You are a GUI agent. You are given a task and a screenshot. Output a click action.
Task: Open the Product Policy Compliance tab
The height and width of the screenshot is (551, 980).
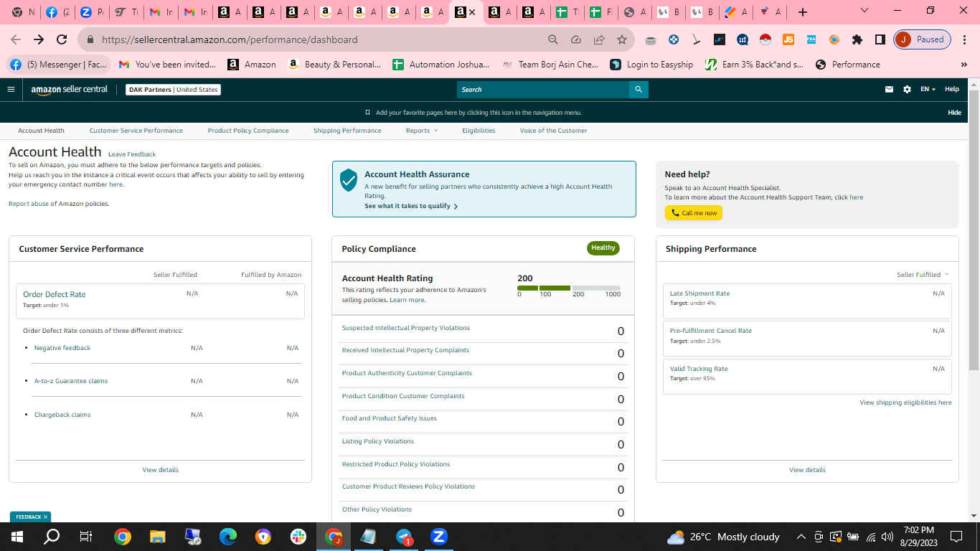pyautogui.click(x=248, y=131)
